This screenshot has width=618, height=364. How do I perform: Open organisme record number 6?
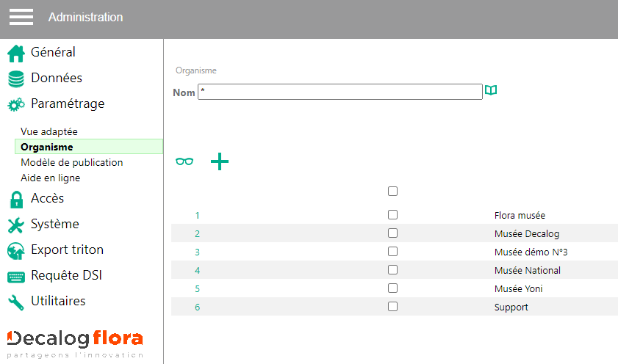click(x=197, y=307)
